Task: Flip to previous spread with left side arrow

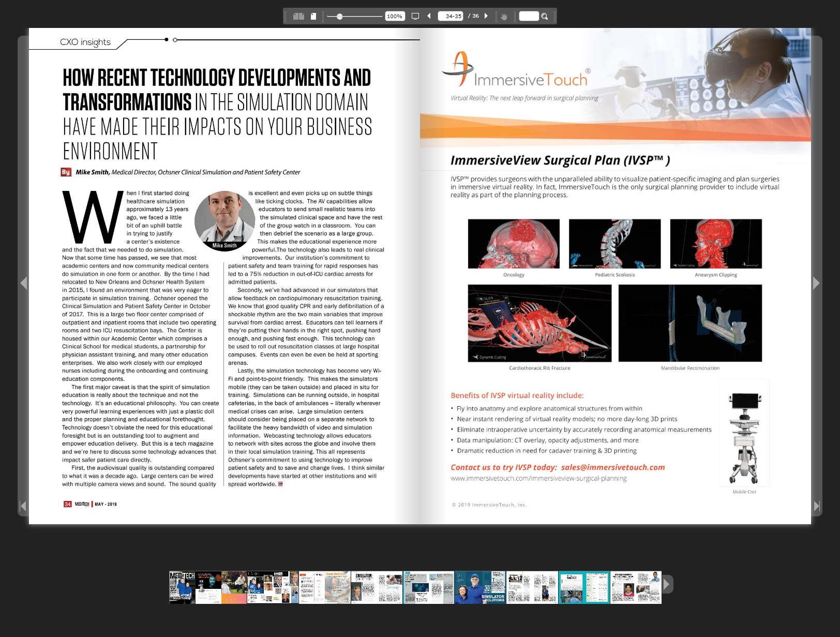Action: 23,283
